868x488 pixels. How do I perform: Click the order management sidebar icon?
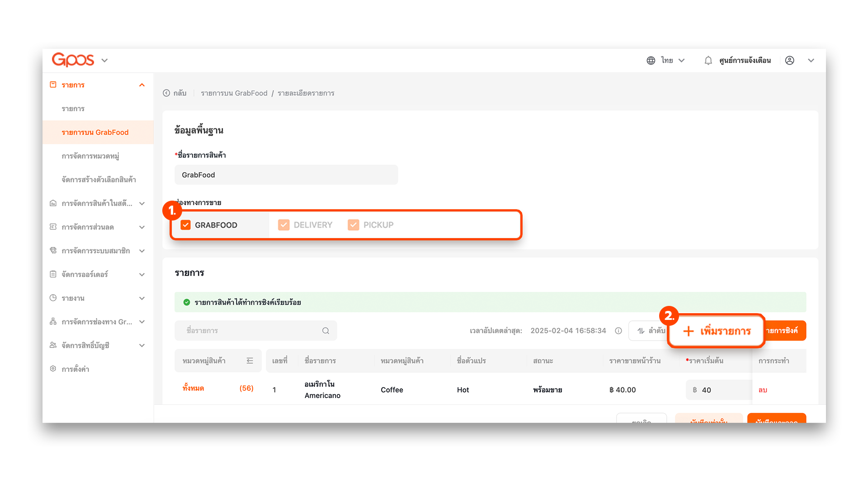tap(53, 274)
